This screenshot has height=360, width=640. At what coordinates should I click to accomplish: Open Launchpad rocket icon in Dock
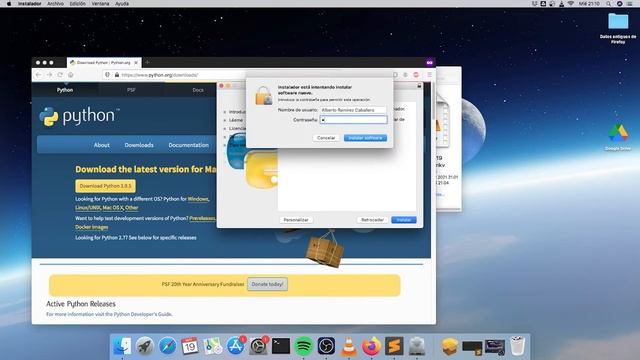144,346
